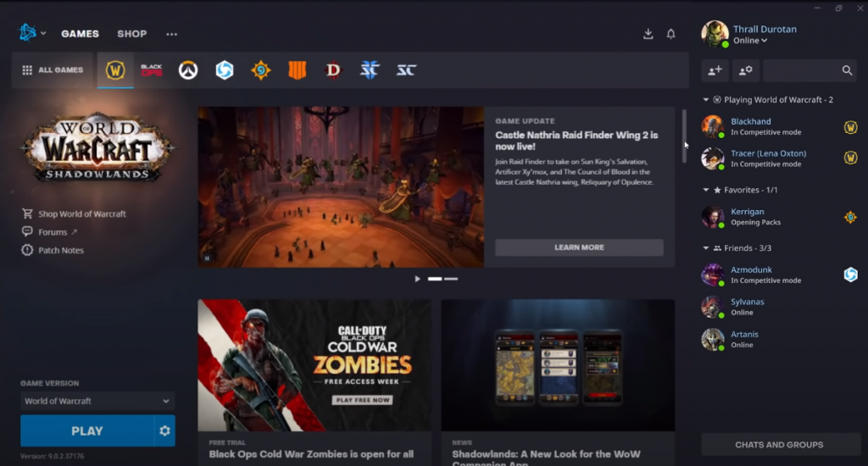The height and width of the screenshot is (466, 868).
Task: Select friend Artanis
Action: click(x=780, y=339)
